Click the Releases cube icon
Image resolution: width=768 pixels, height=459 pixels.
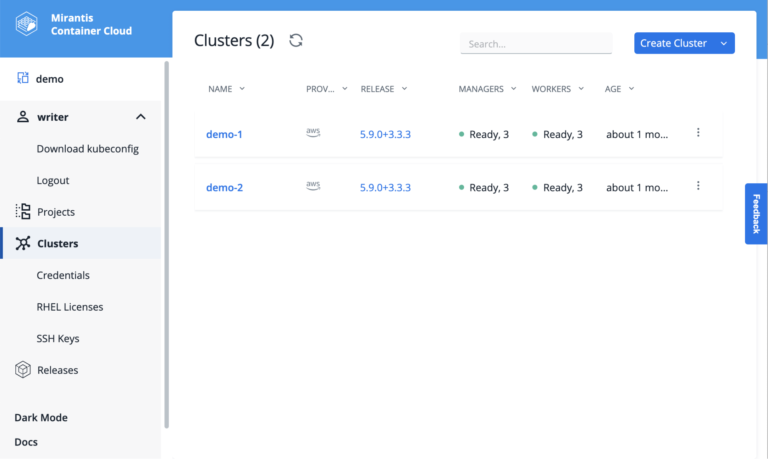(x=23, y=370)
